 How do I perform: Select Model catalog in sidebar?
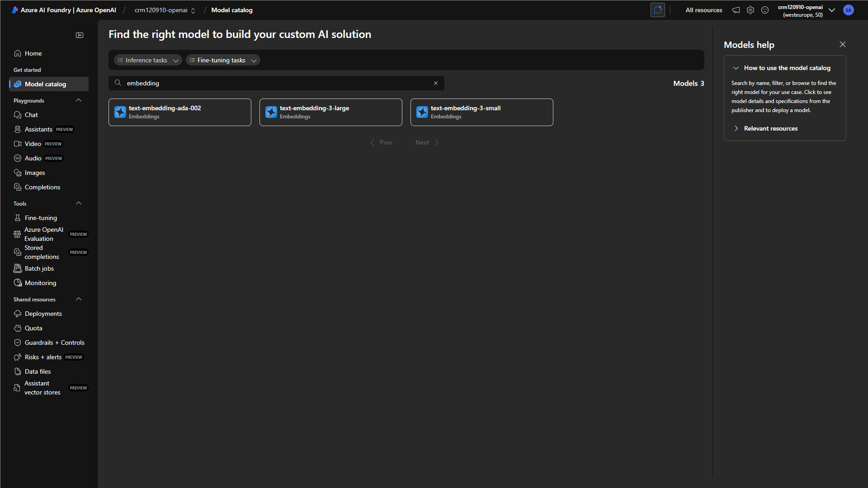click(49, 84)
